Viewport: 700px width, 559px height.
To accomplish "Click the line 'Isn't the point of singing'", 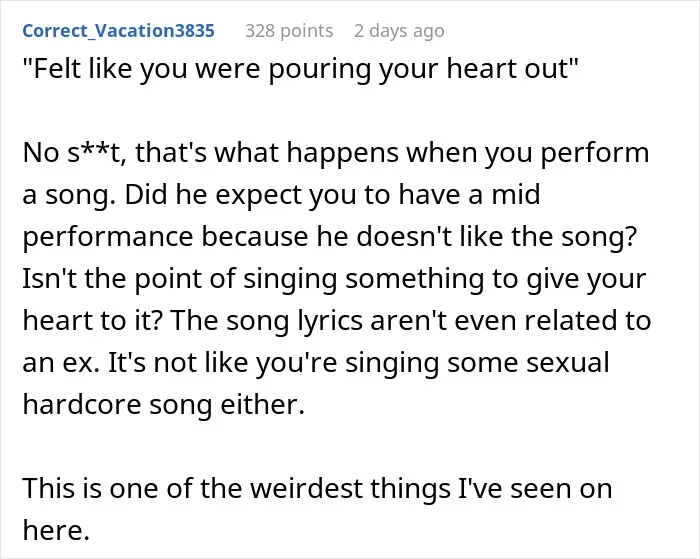I will pos(334,279).
